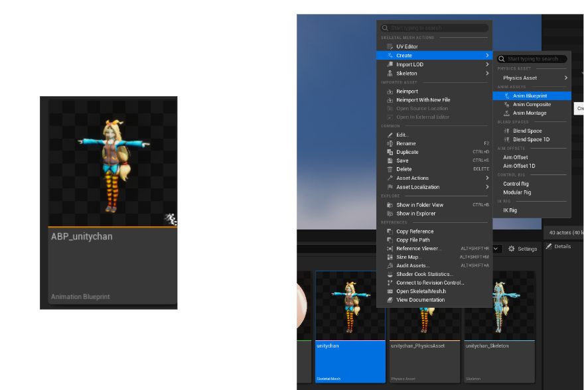588x390 pixels.
Task: Click the Blend Space icon
Action: [x=506, y=131]
